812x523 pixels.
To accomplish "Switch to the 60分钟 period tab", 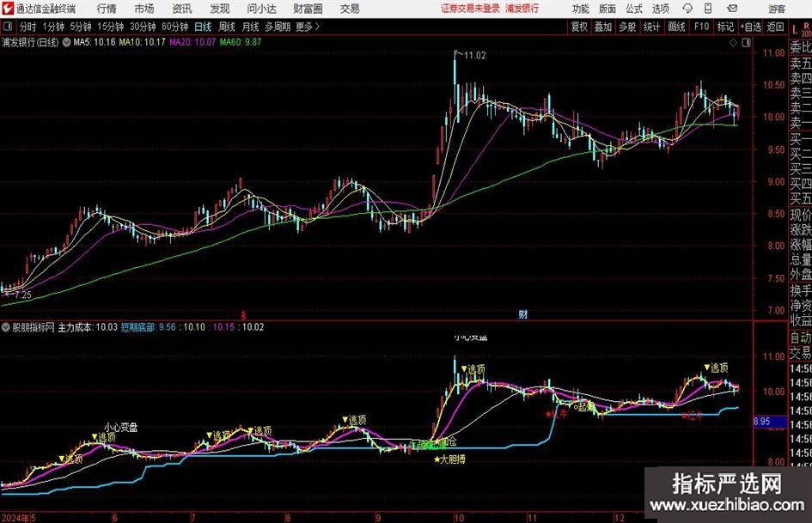I will click(174, 27).
